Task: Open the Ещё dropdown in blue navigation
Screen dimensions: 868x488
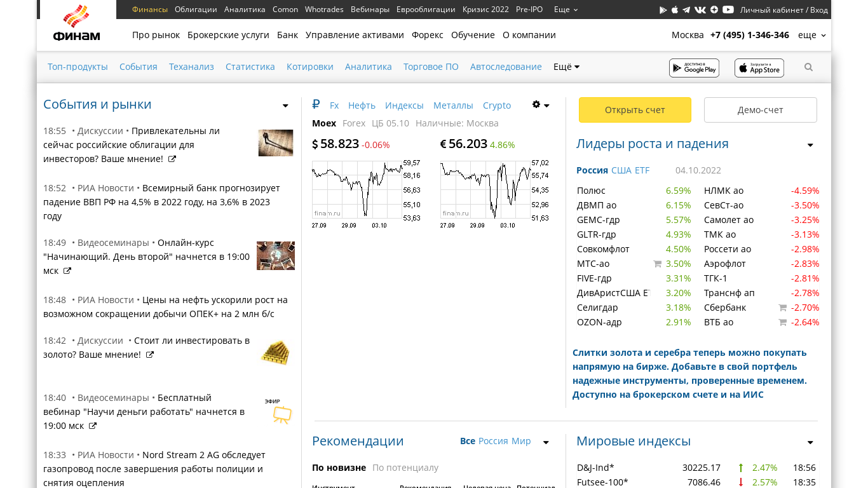Action: coord(566,67)
